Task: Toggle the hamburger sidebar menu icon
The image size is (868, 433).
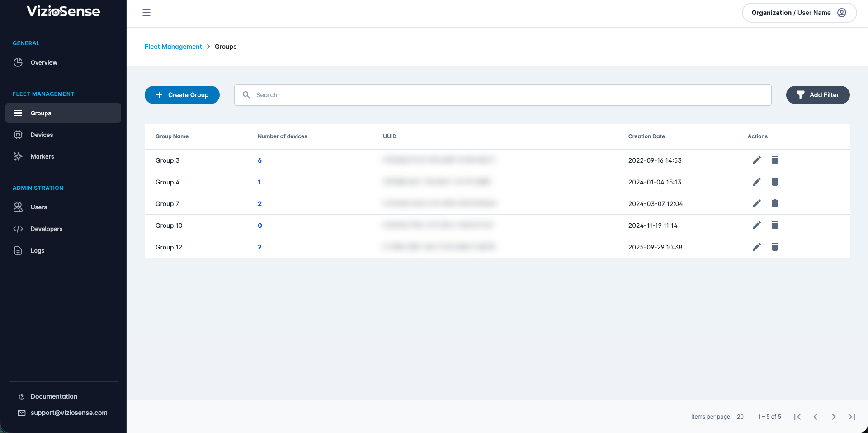Action: (x=146, y=13)
